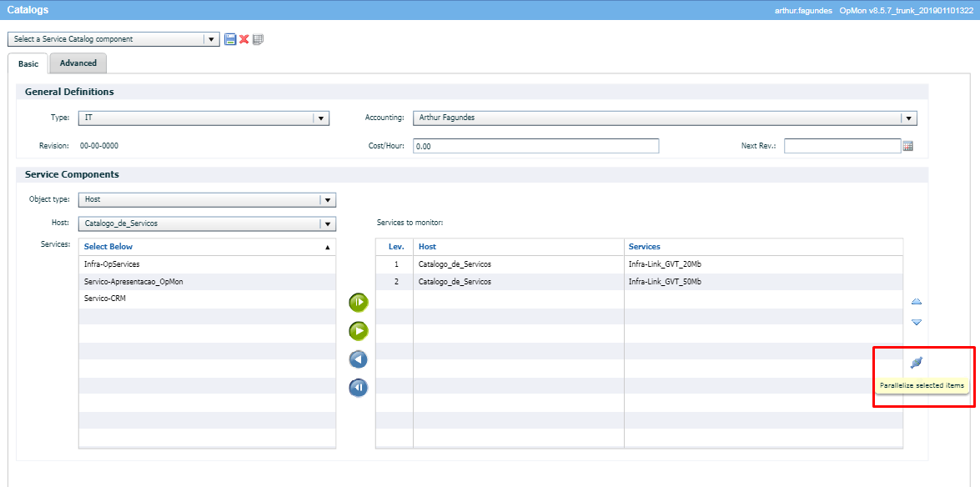This screenshot has width=980, height=487.
Task: Remove all services with the bottom blue arrow
Action: 358,388
